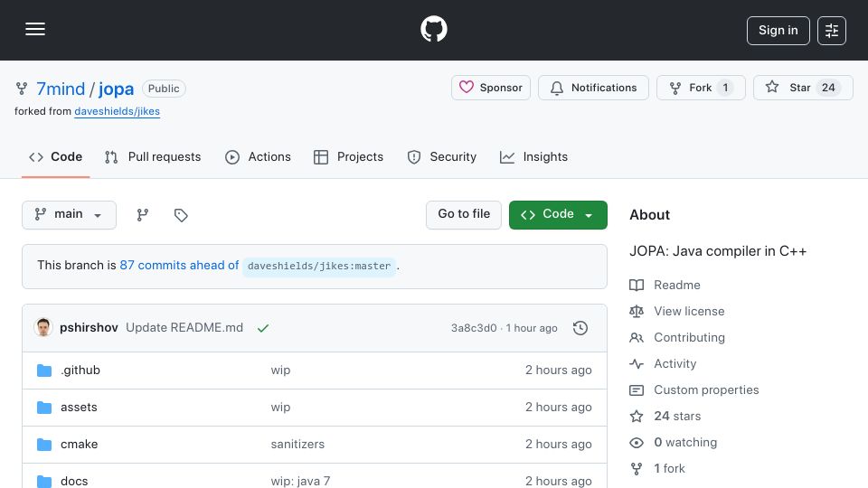The width and height of the screenshot is (868, 488).
Task: Open the Insights tab
Action: pos(533,157)
